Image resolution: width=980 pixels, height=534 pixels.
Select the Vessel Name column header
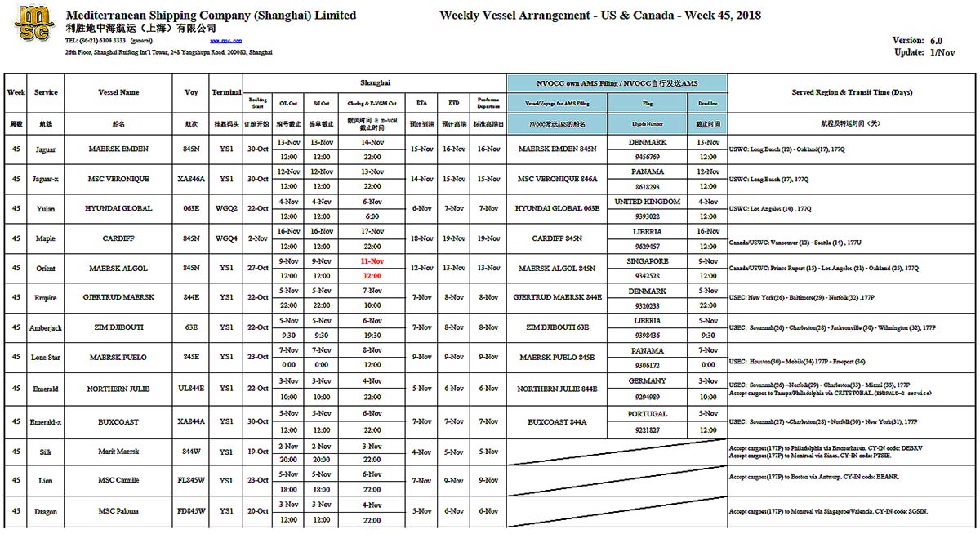pyautogui.click(x=118, y=92)
